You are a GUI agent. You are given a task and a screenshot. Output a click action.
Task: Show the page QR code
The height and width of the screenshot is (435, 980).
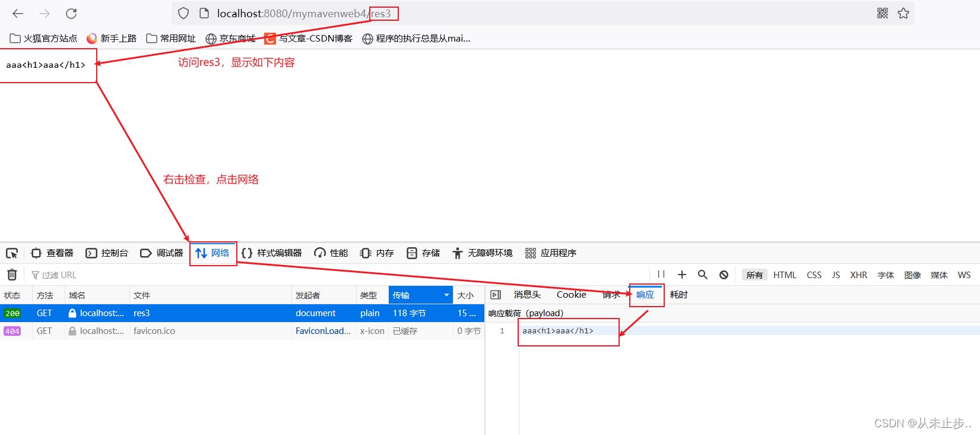883,13
